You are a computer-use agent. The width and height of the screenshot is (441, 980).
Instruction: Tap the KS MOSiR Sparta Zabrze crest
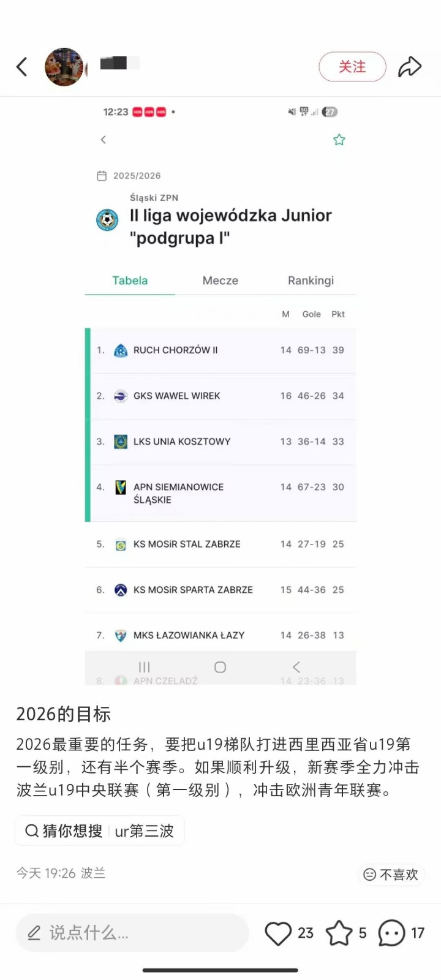coord(121,590)
